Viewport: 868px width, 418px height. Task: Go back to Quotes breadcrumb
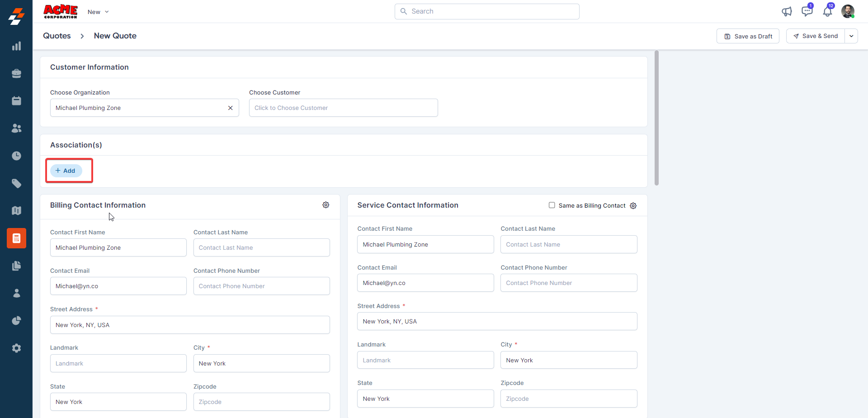(57, 36)
